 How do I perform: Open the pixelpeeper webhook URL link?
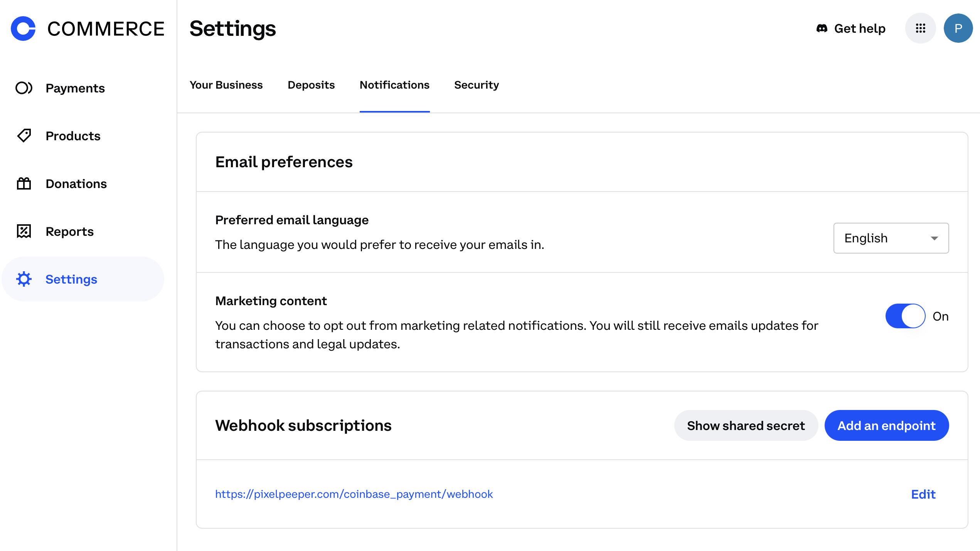click(354, 494)
